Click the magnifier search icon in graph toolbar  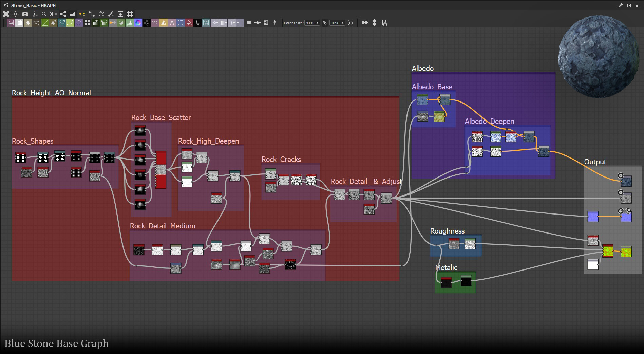pos(44,14)
